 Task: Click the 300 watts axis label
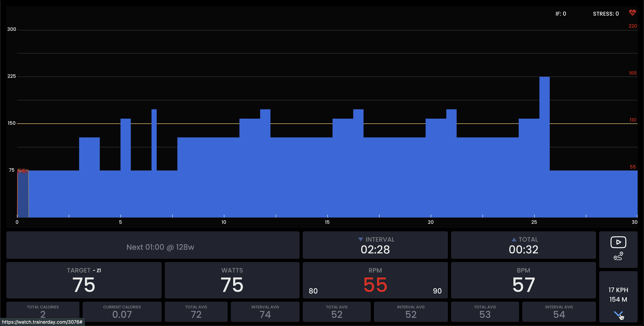coord(11,29)
